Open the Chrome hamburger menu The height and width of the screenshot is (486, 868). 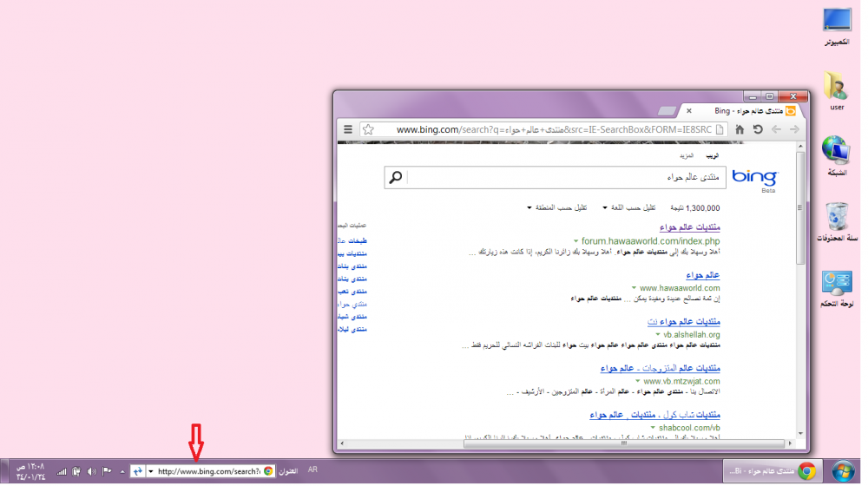(346, 129)
